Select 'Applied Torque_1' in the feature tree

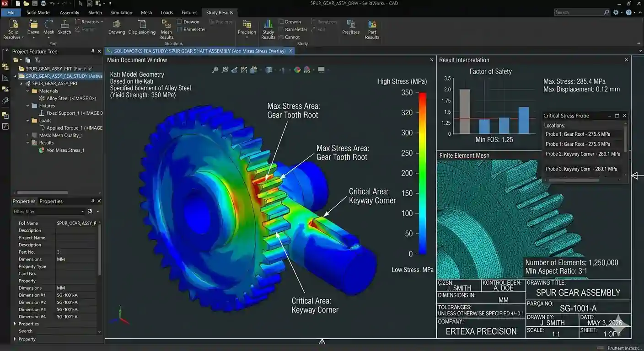(71, 128)
